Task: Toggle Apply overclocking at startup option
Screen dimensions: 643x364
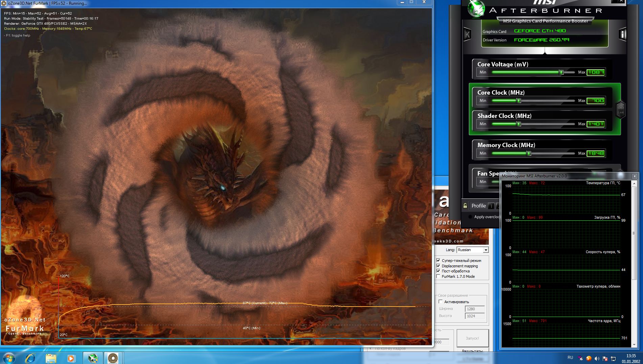Action: click(470, 217)
